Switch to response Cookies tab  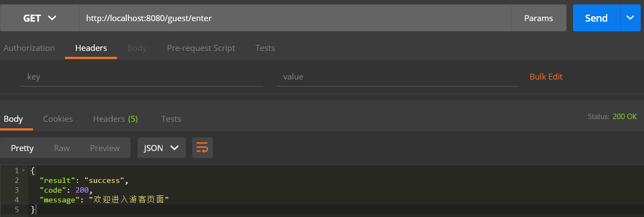(58, 119)
